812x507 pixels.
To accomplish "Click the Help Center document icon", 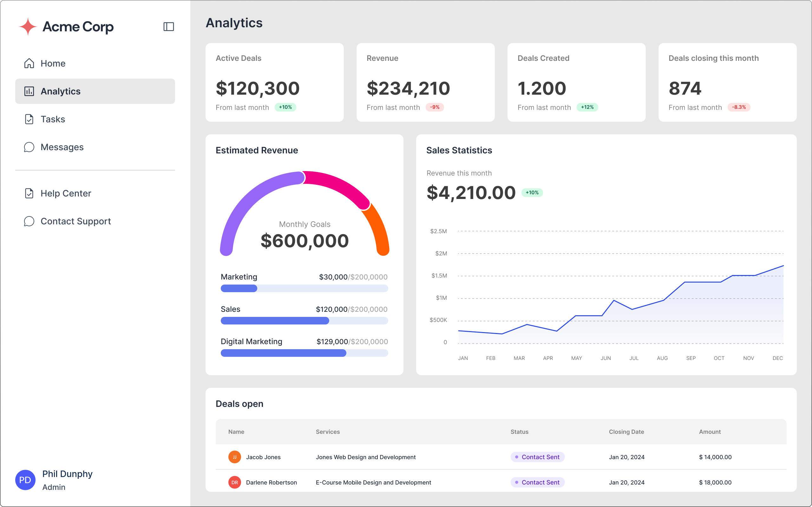I will [x=29, y=194].
